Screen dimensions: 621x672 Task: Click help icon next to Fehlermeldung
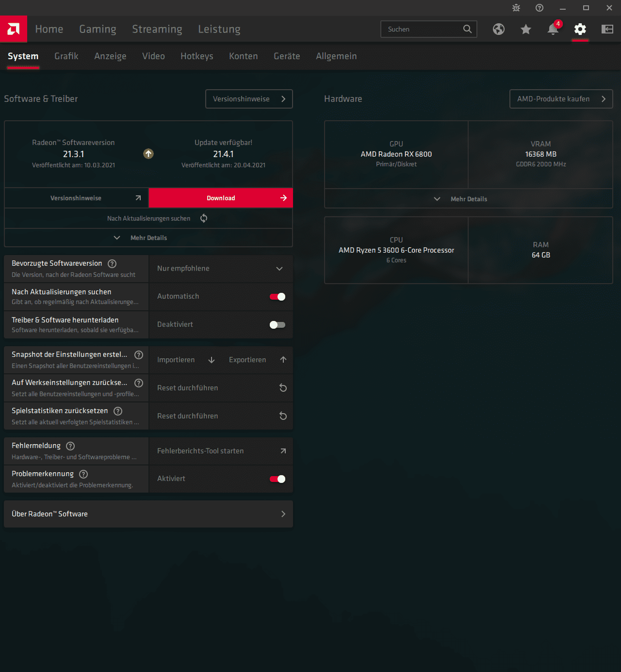[70, 446]
